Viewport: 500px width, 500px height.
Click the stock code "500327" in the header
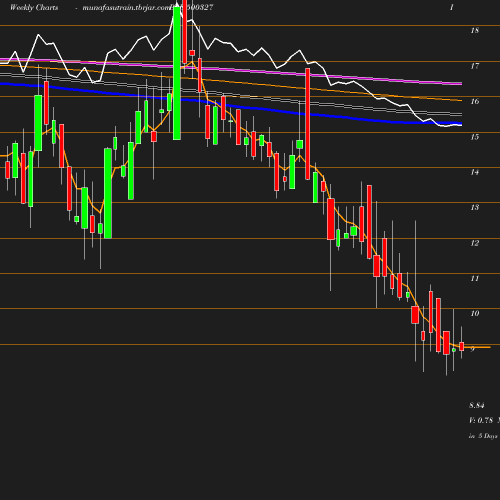[200, 8]
